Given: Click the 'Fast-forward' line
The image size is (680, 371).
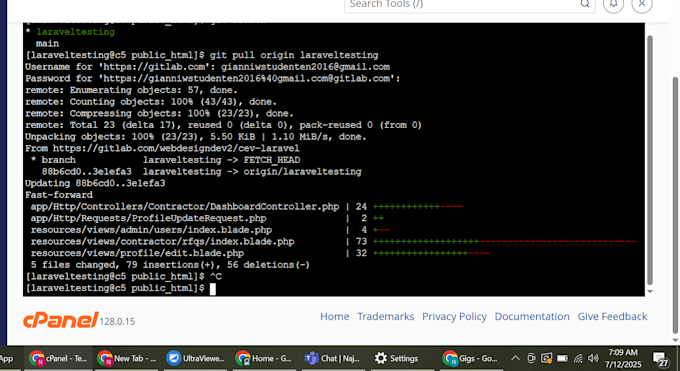Looking at the screenshot, I should 59,195.
